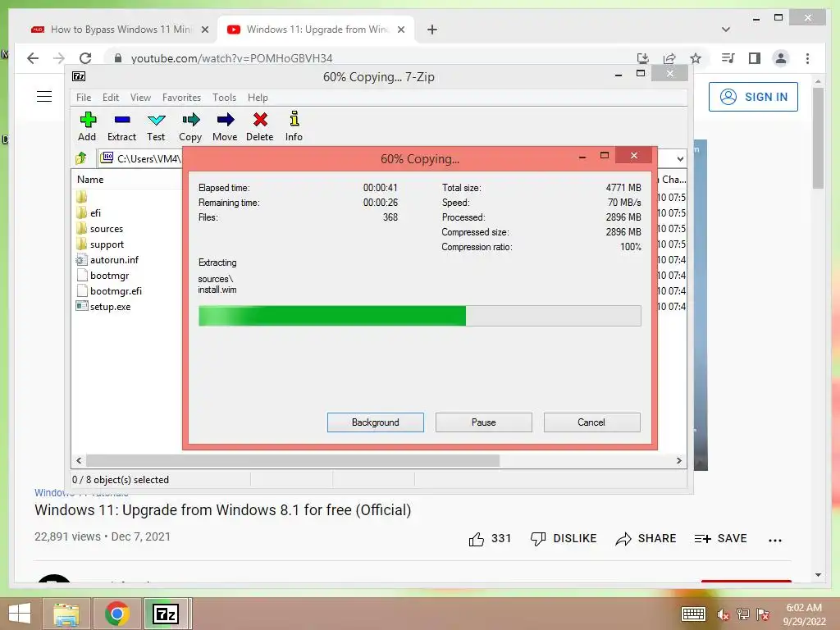The height and width of the screenshot is (630, 840).
Task: Switch to How to Bypass Windows 11 tab
Action: 121,30
